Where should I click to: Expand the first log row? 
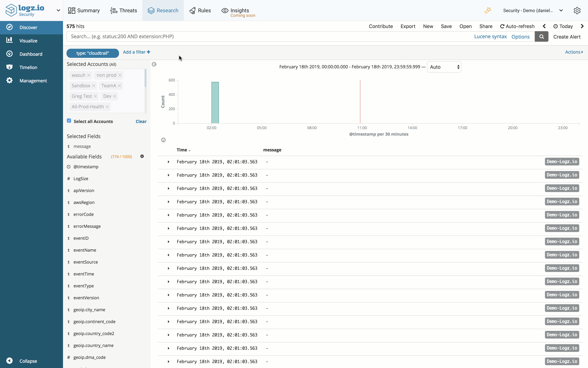(168, 162)
